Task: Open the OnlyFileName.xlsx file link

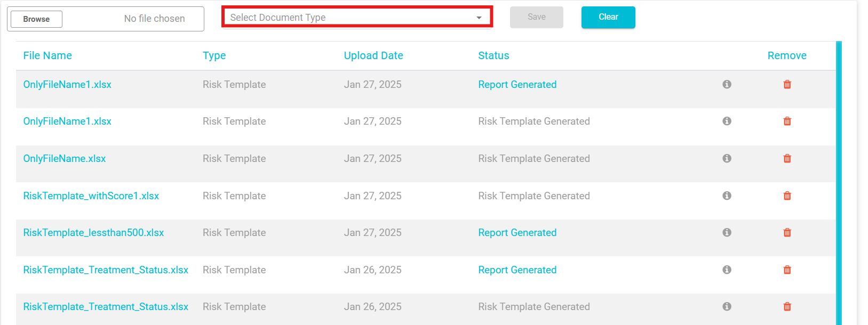Action: click(65, 158)
